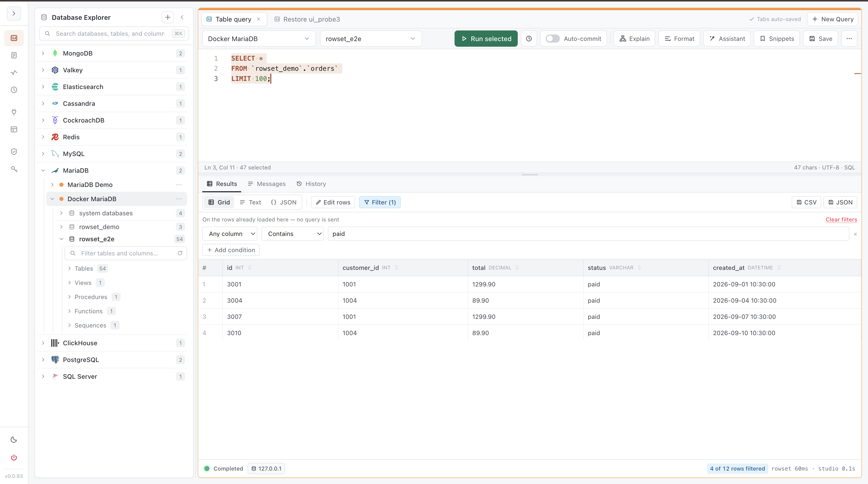Expand the collapsed left sidebar arrow
The height and width of the screenshot is (484, 868).
14,13
